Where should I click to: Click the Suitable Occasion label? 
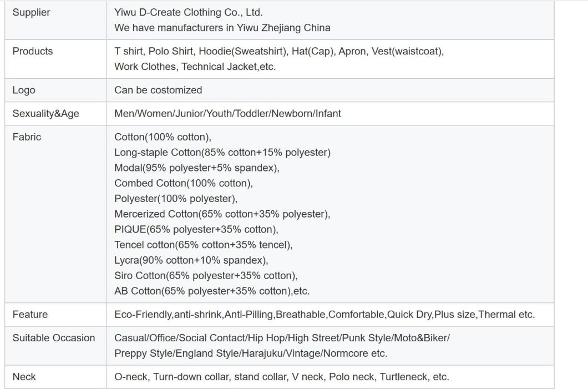click(54, 338)
